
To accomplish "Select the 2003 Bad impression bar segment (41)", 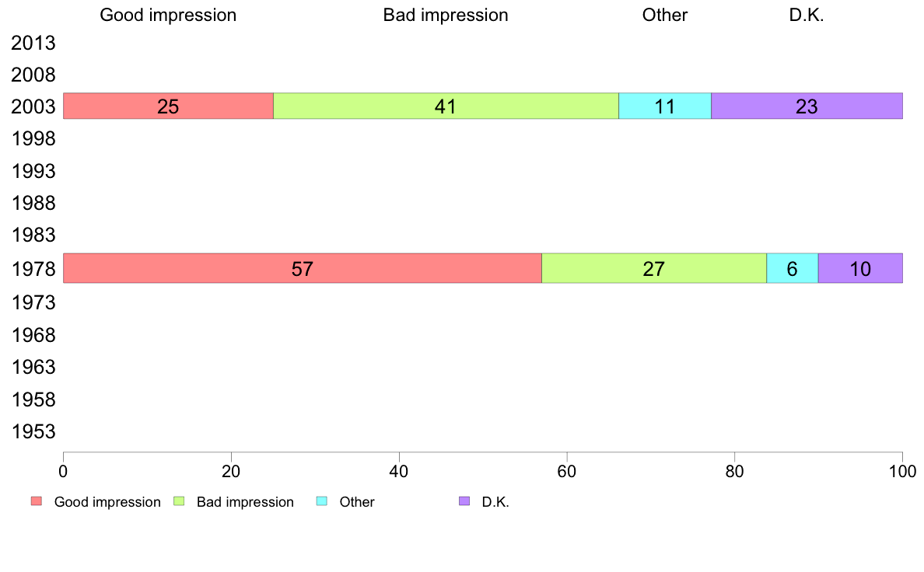I will 446,106.
